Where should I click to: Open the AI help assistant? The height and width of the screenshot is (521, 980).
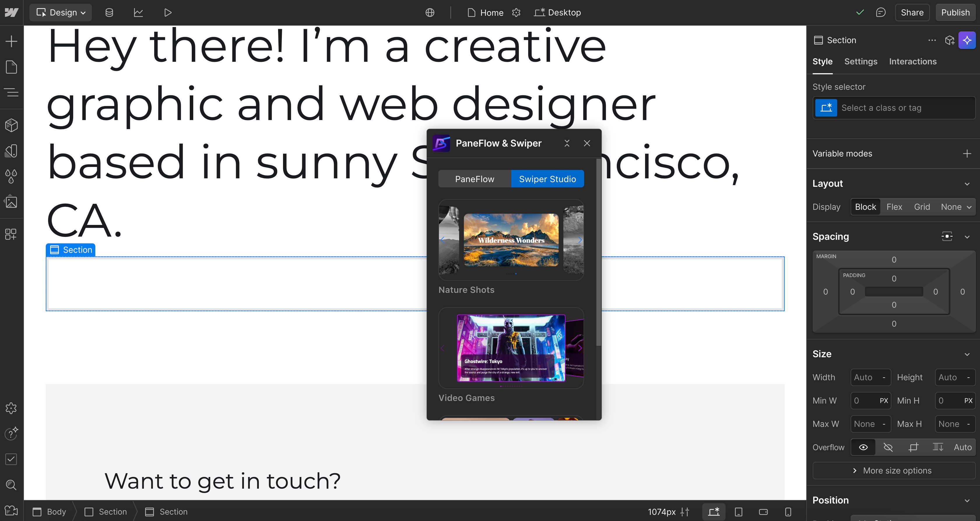11,434
